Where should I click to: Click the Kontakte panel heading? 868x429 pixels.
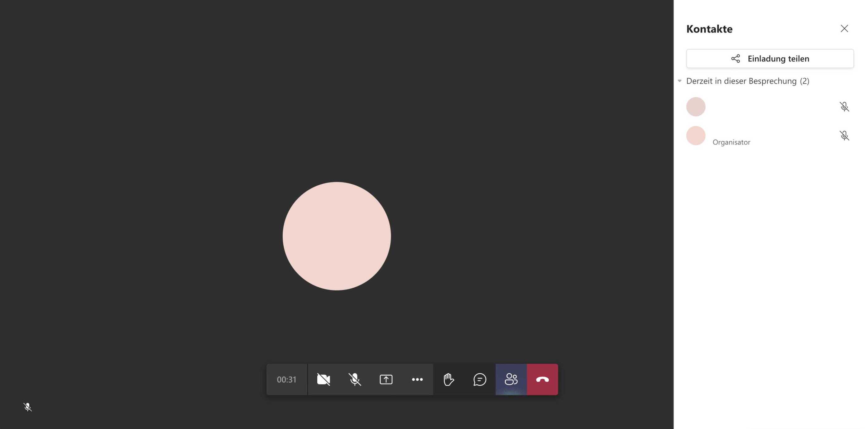pos(709,29)
